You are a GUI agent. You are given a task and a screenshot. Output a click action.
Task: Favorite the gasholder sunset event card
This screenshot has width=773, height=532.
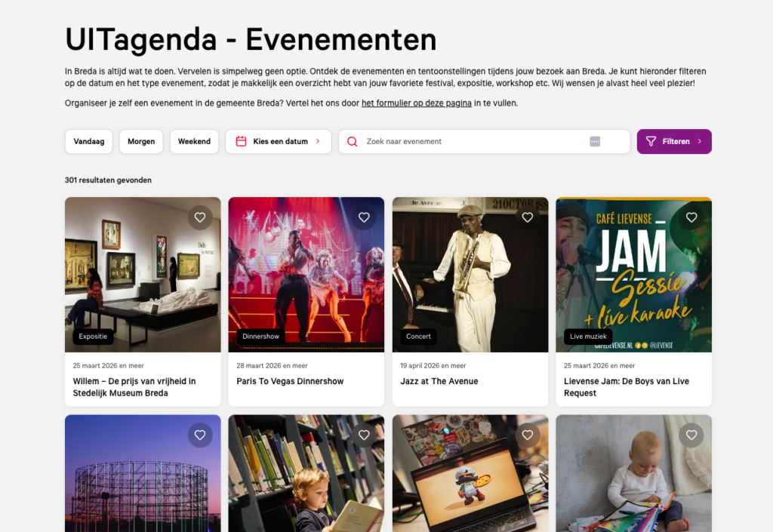click(x=199, y=435)
